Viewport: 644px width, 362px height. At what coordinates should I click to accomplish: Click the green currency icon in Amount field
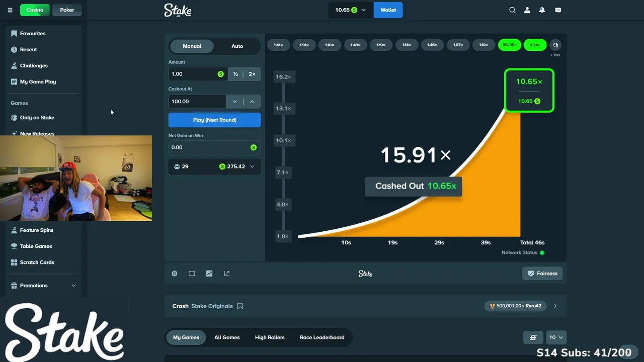(220, 74)
